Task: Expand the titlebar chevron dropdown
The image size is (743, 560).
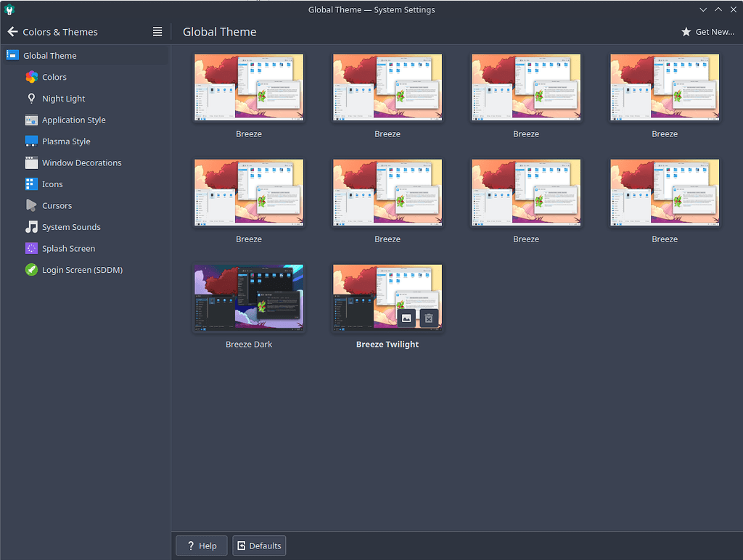Action: click(702, 9)
